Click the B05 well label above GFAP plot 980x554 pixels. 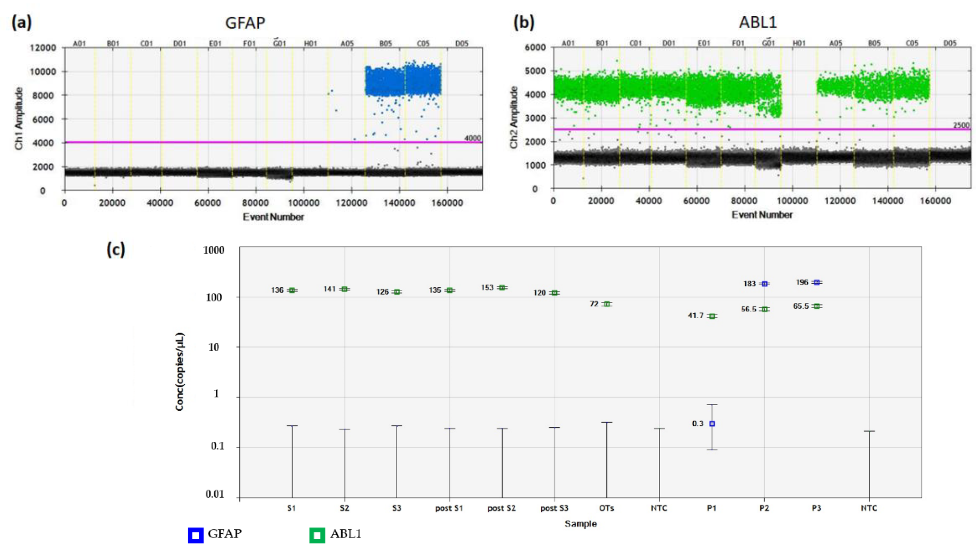coord(385,44)
